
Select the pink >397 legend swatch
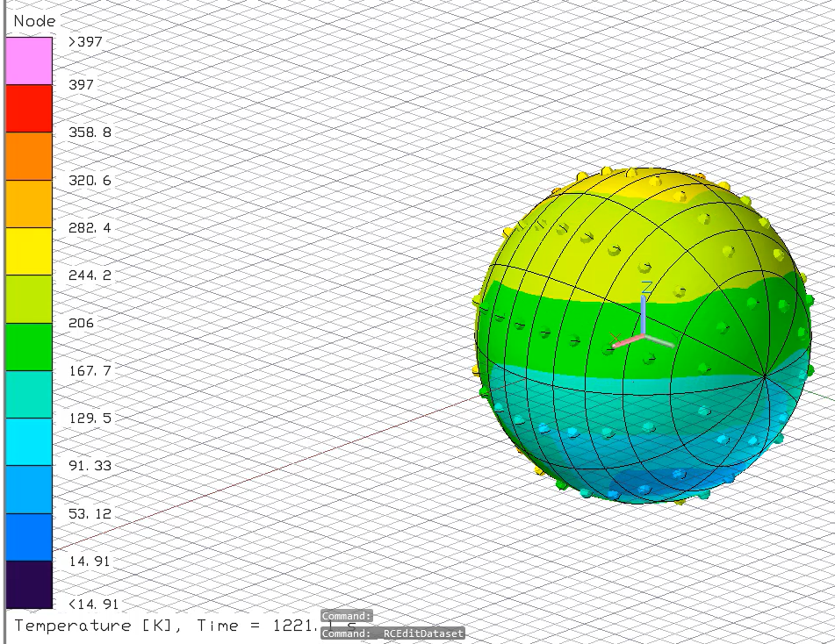point(29,61)
